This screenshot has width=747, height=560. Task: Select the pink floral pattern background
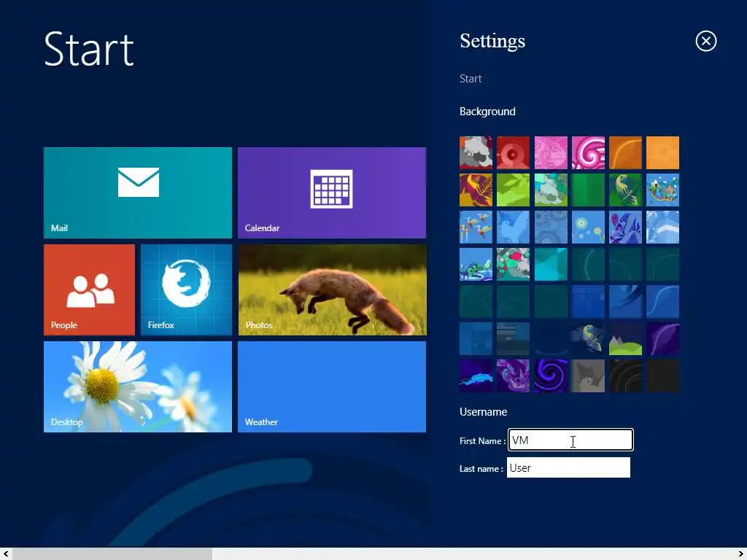coord(551,153)
